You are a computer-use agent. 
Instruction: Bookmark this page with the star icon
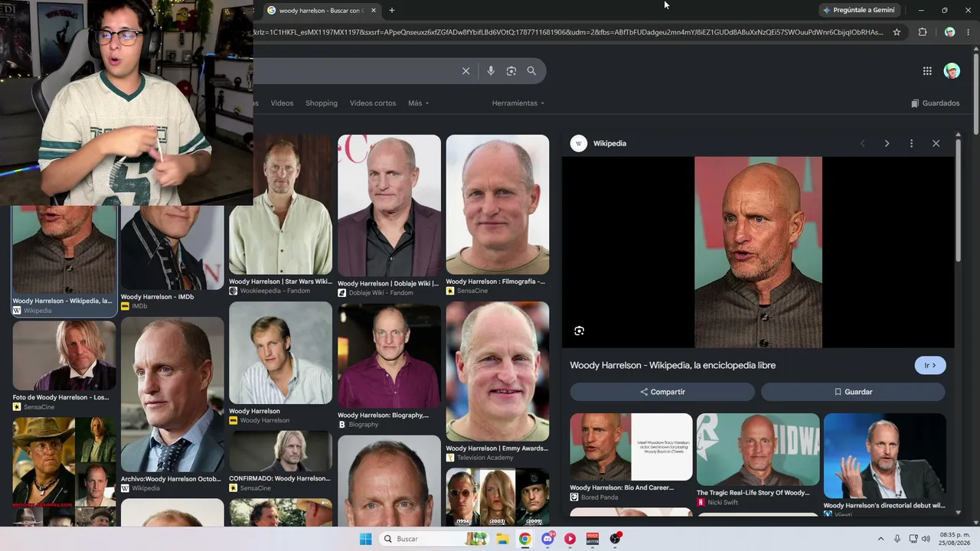tap(897, 32)
